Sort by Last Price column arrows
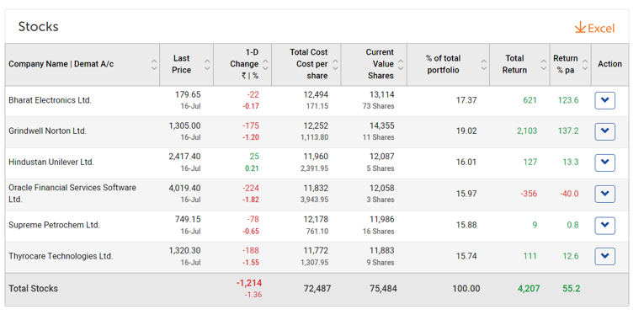Viewport: 644px width, 320px height. (x=207, y=64)
